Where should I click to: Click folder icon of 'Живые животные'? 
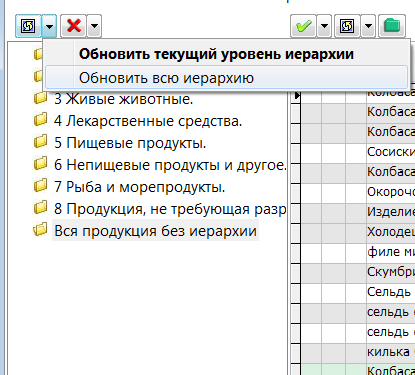40,98
